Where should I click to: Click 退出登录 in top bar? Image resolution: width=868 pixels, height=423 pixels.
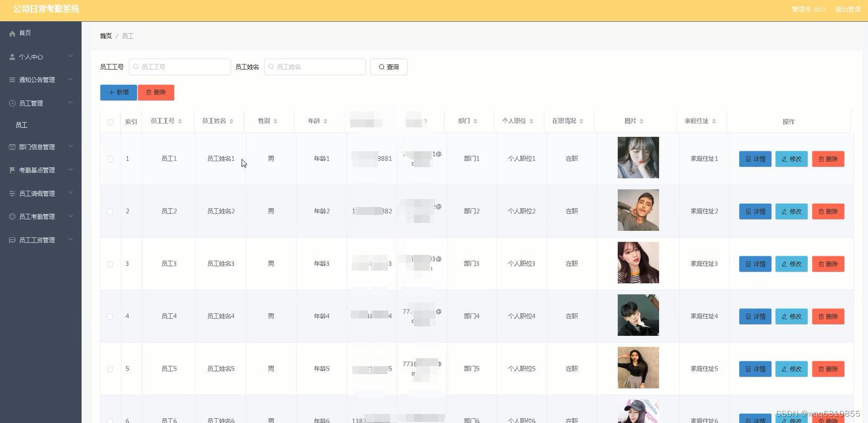[847, 10]
